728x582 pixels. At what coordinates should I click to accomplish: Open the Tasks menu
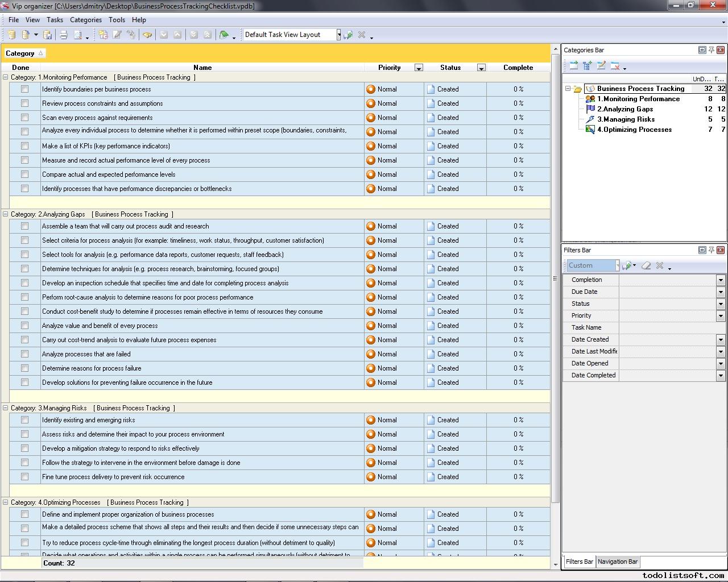(x=55, y=19)
